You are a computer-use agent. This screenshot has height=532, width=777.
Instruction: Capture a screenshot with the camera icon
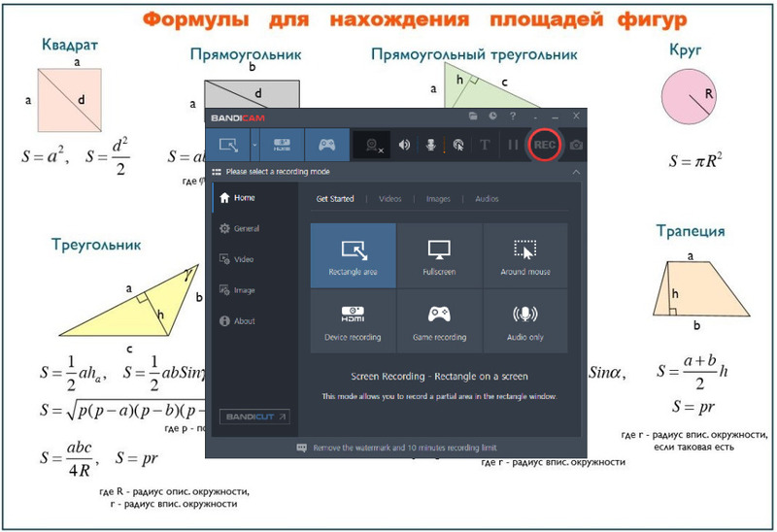point(576,145)
